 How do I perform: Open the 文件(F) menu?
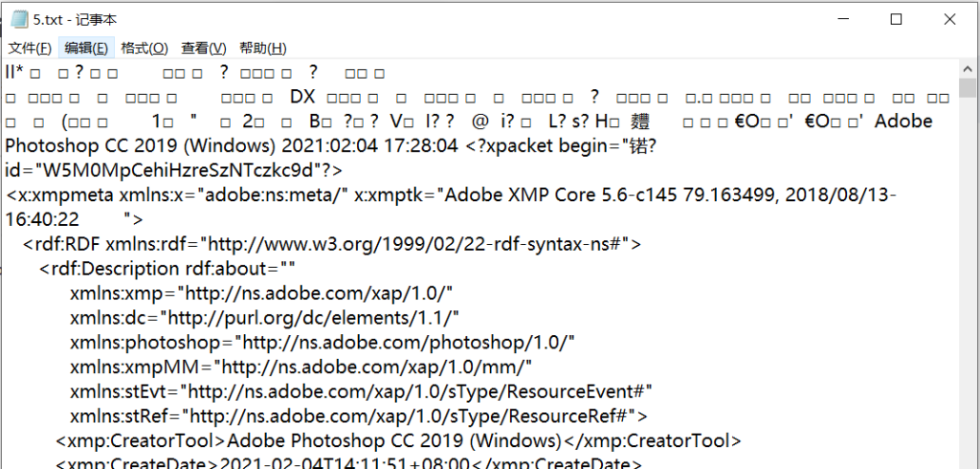[30, 49]
